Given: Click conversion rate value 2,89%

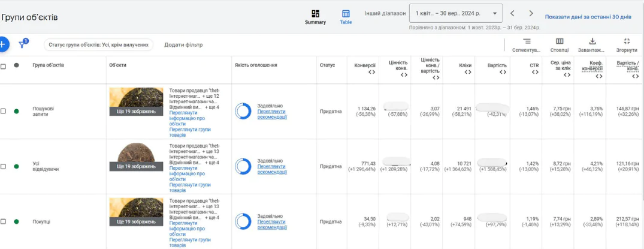Looking at the screenshot, I should tap(596, 219).
